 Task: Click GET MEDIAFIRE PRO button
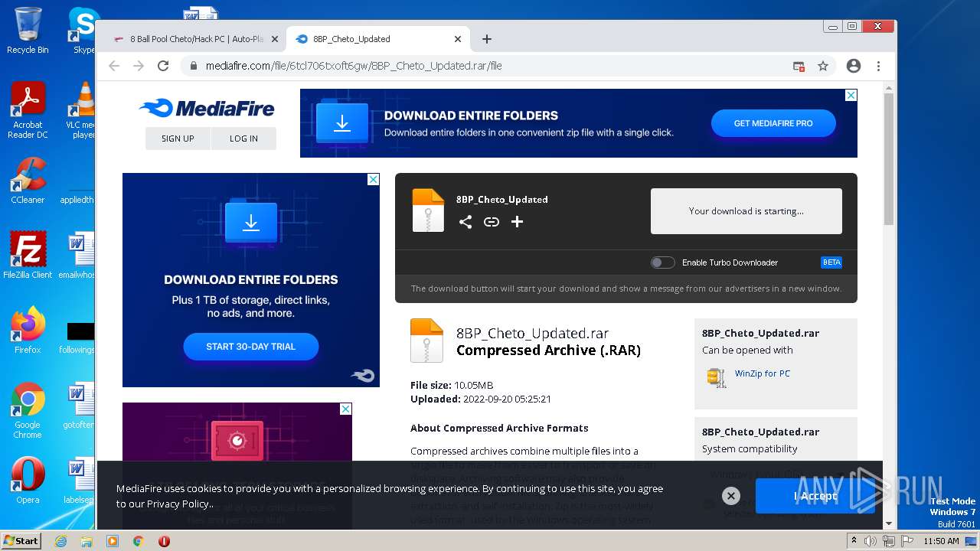point(773,123)
